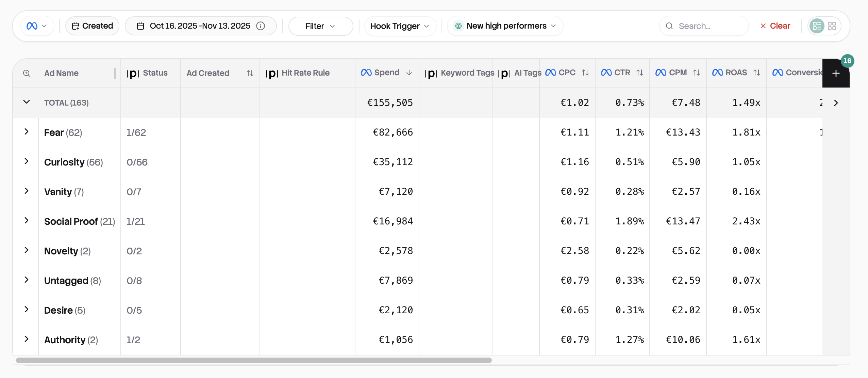Screen dimensions: 868x378
Task: Sort by Ad Created column
Action: click(250, 73)
